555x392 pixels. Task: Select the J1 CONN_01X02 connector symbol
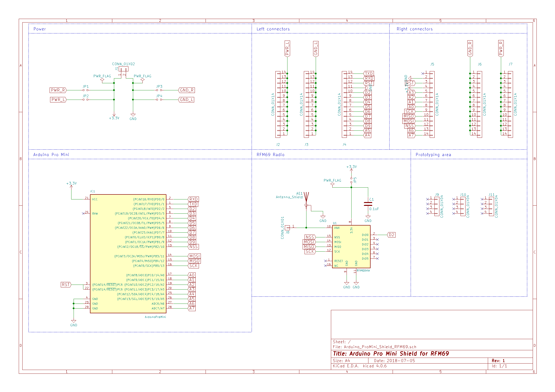pyautogui.click(x=123, y=69)
